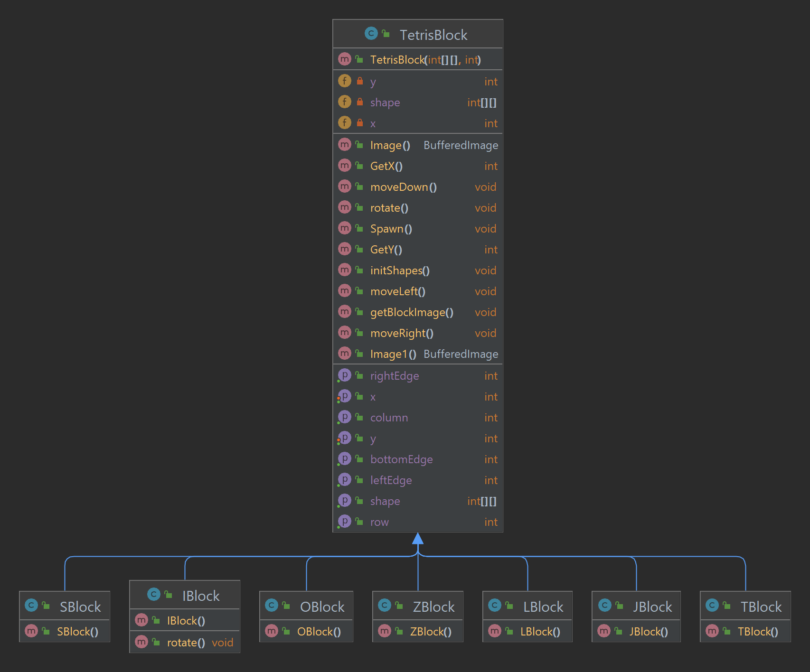810x672 pixels.
Task: Select the JBlock class name
Action: [x=652, y=607]
